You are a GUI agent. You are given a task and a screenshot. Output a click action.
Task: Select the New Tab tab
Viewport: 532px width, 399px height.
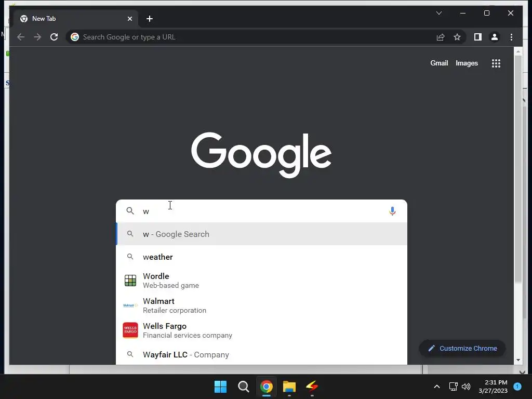[x=76, y=19]
